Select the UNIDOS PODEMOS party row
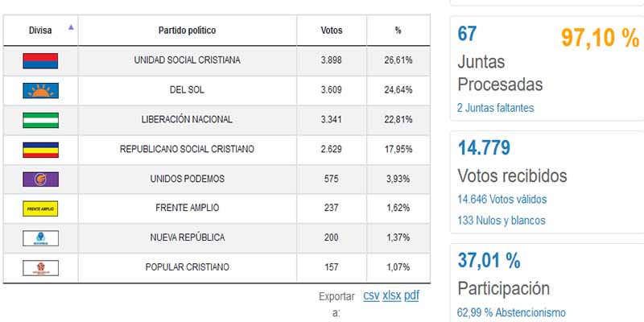This screenshot has width=644, height=322. pyautogui.click(x=187, y=179)
